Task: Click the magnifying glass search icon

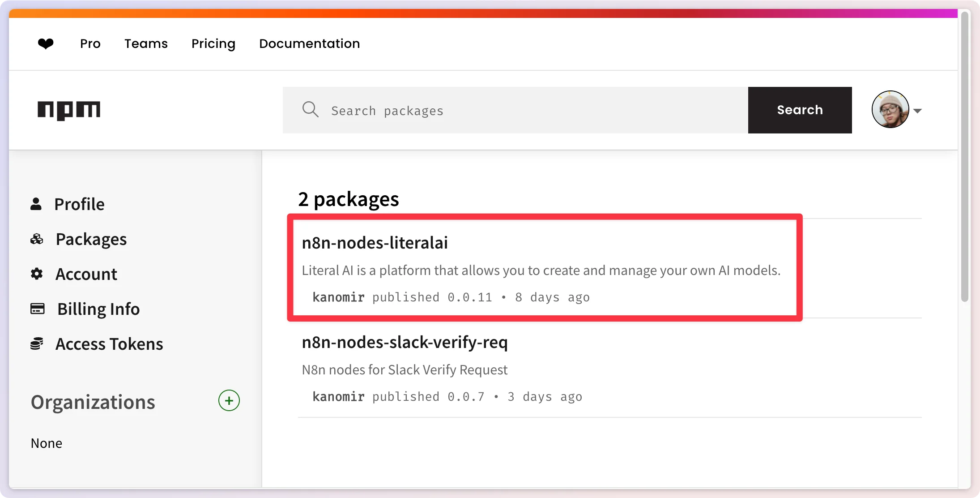Action: (310, 110)
